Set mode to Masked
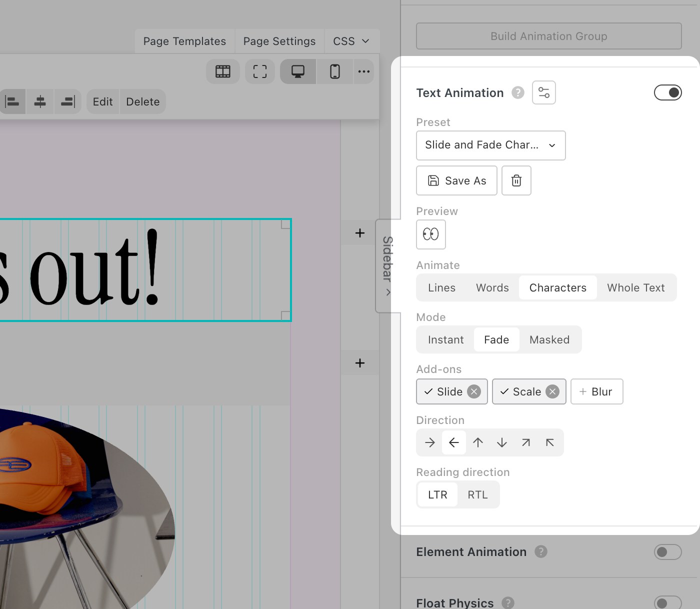Screen dimensions: 700x609 (x=549, y=339)
